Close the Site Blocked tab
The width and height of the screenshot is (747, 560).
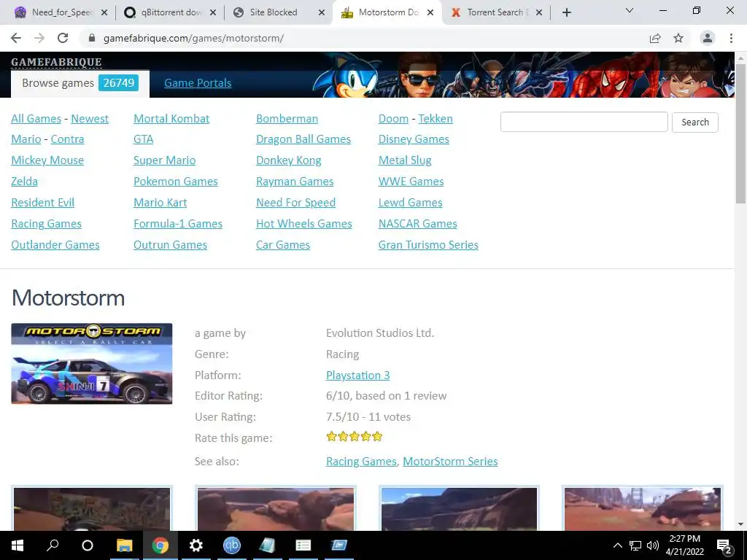322,12
